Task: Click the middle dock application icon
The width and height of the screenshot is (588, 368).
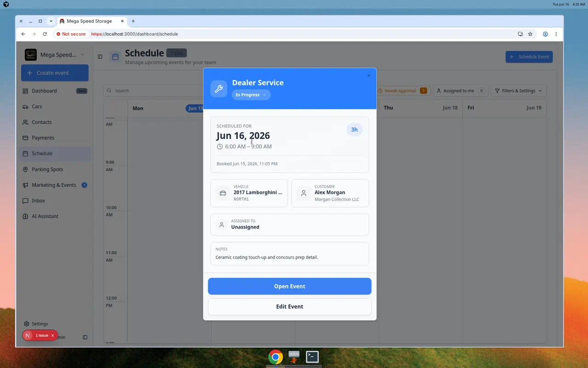Action: [x=294, y=357]
